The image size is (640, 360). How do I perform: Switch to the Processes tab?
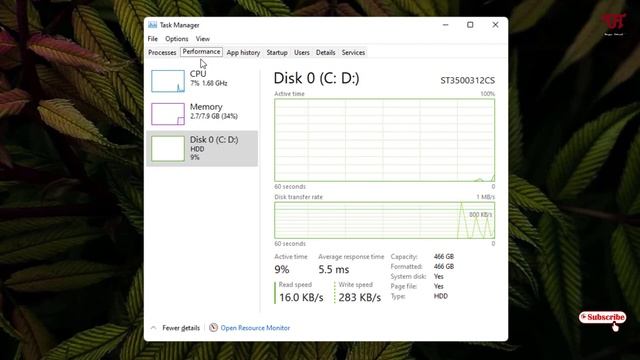[x=162, y=53]
